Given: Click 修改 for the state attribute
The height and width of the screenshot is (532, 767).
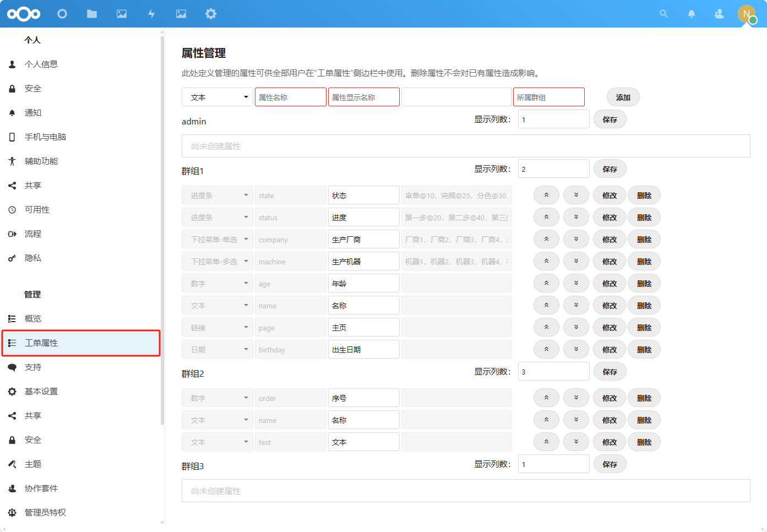Looking at the screenshot, I should [x=609, y=195].
